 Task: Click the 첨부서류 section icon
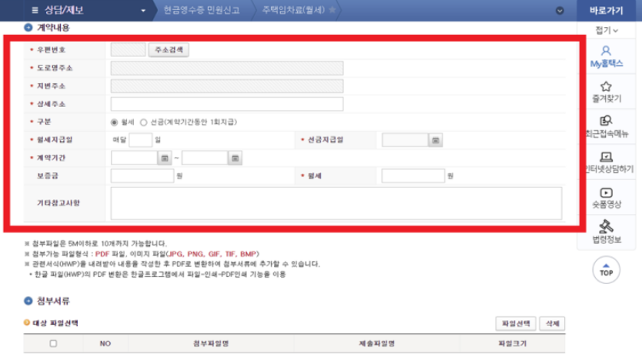point(28,301)
